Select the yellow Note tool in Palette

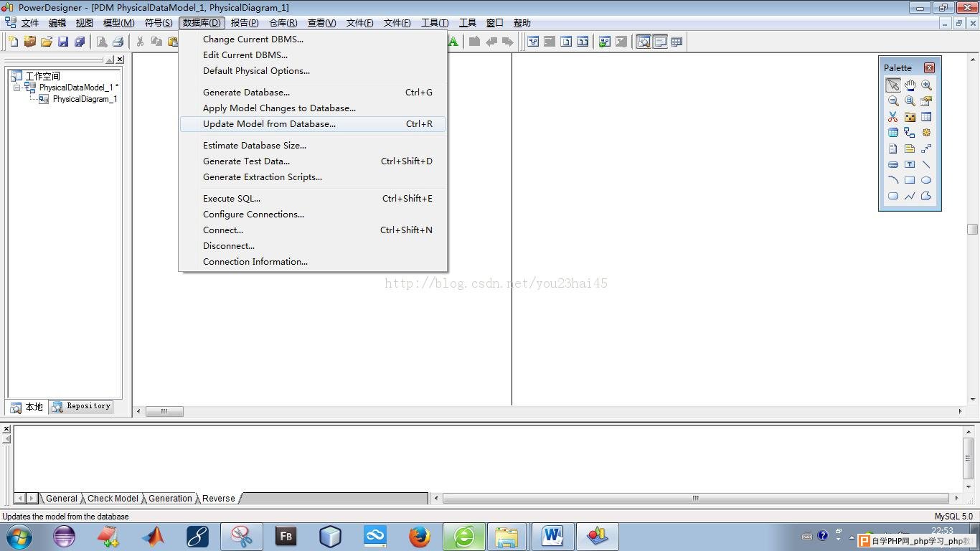coord(910,149)
